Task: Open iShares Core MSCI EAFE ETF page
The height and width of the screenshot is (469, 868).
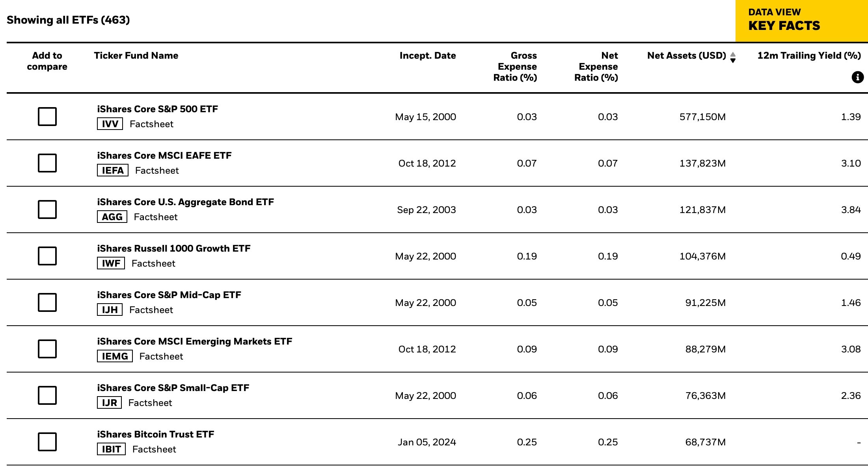Action: pyautogui.click(x=164, y=156)
